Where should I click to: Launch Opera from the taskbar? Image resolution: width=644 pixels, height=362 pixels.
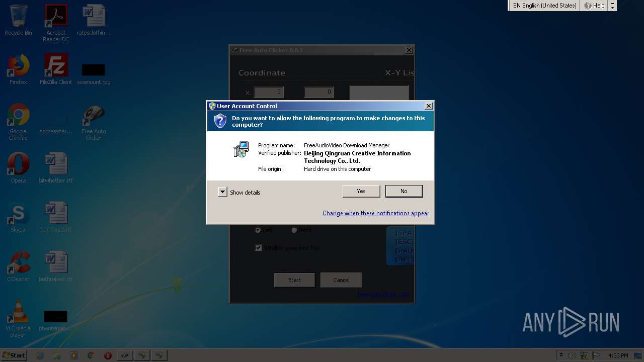(x=108, y=355)
